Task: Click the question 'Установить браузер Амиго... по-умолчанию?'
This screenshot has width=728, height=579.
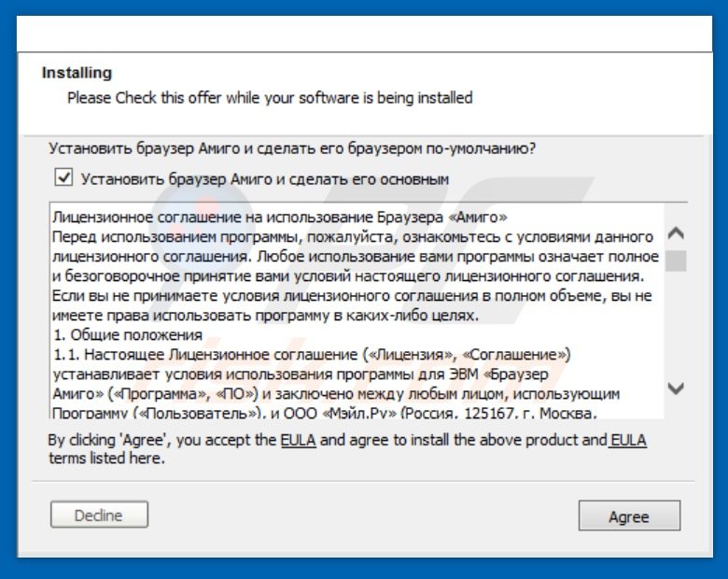Action: (292, 148)
